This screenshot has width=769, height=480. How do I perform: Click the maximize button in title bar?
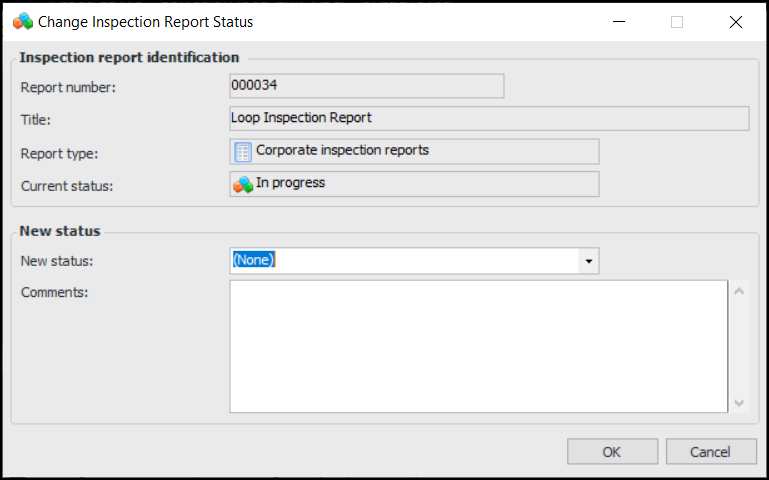[677, 21]
